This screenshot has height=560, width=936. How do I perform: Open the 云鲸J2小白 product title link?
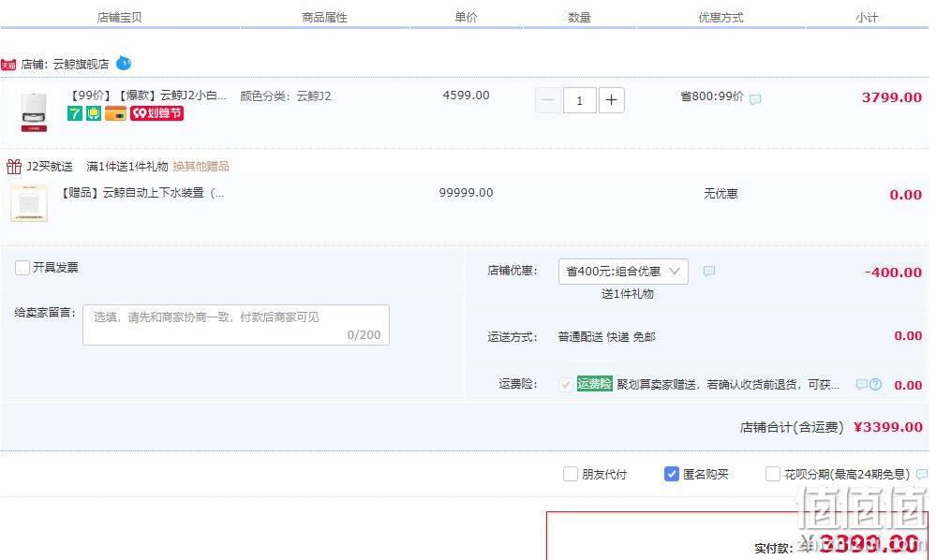pos(148,96)
